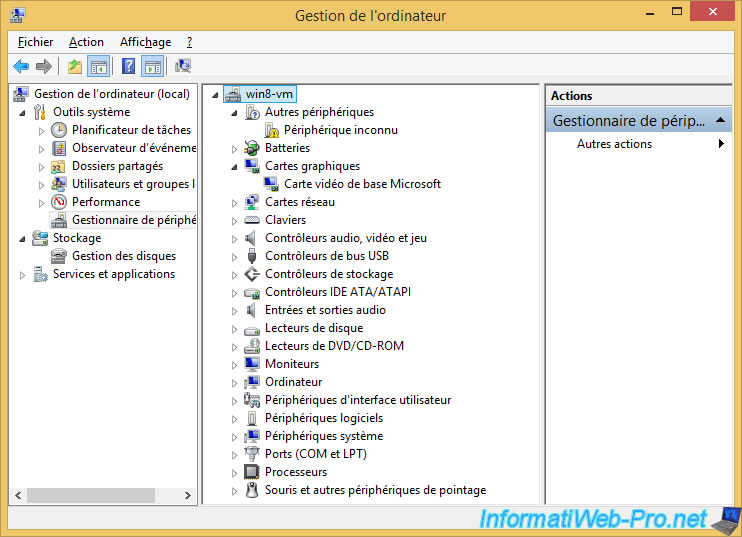Click the Up one level folder icon
742x537 pixels.
[x=75, y=67]
